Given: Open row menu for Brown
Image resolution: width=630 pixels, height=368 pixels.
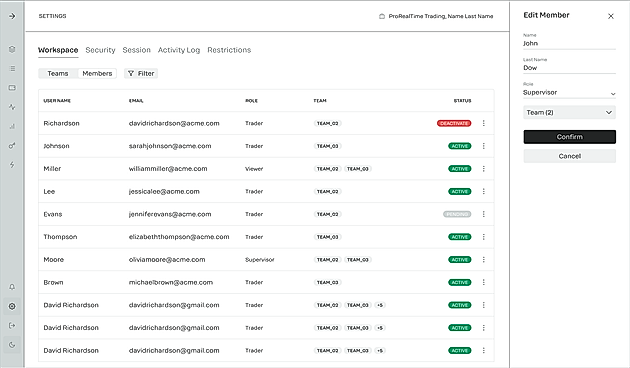Looking at the screenshot, I should [483, 282].
